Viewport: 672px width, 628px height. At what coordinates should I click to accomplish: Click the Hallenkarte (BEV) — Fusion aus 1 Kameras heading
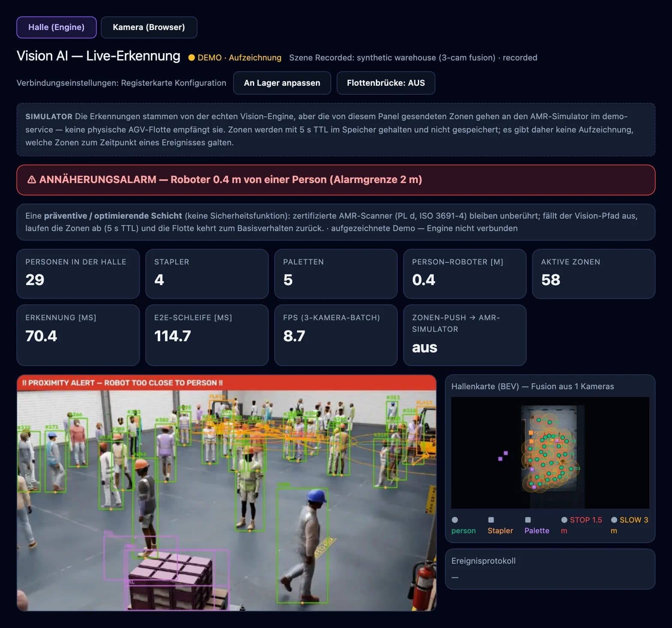pyautogui.click(x=533, y=386)
